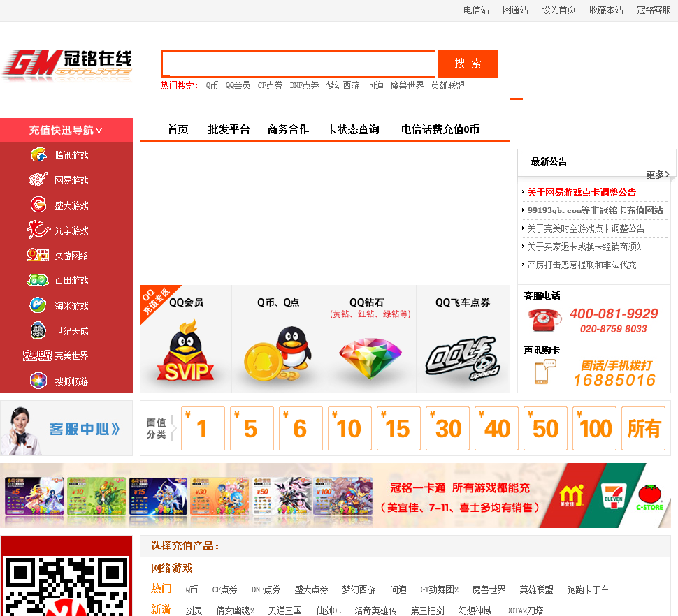Image resolution: width=678 pixels, height=616 pixels.
Task: Click the NetEase Games logo icon
Action: click(38, 179)
